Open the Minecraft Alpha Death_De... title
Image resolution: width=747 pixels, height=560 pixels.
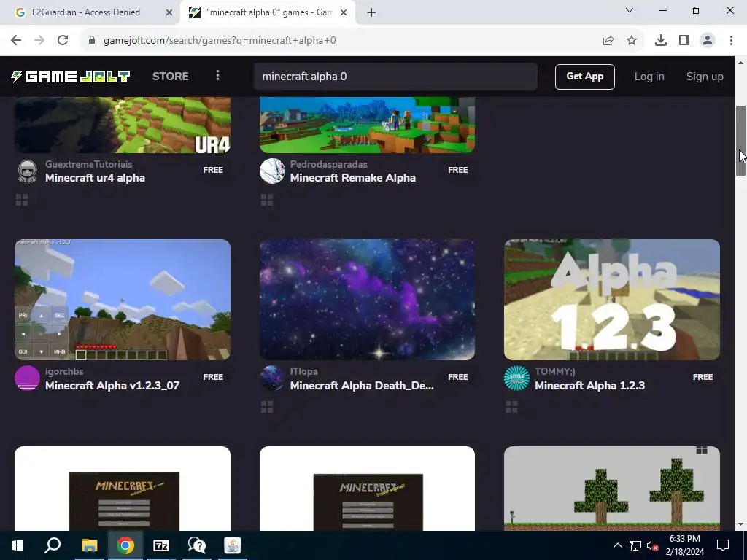coord(362,386)
